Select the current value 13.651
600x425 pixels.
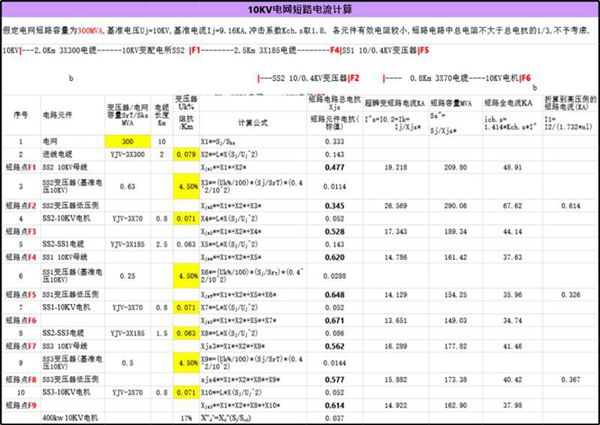point(396,321)
